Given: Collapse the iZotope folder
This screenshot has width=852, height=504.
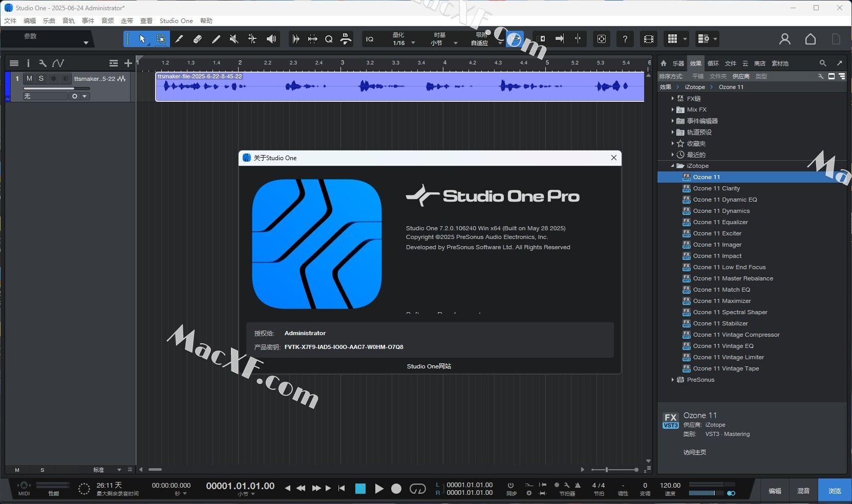Looking at the screenshot, I should pos(672,166).
